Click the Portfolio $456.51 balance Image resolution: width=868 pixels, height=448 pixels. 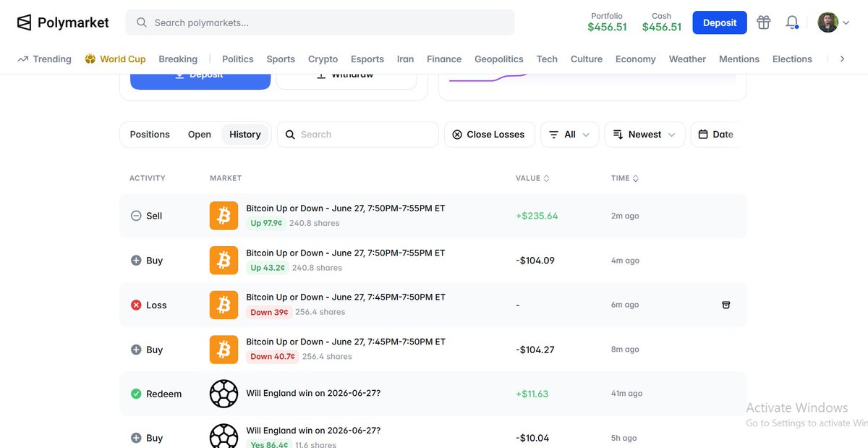pyautogui.click(x=607, y=22)
